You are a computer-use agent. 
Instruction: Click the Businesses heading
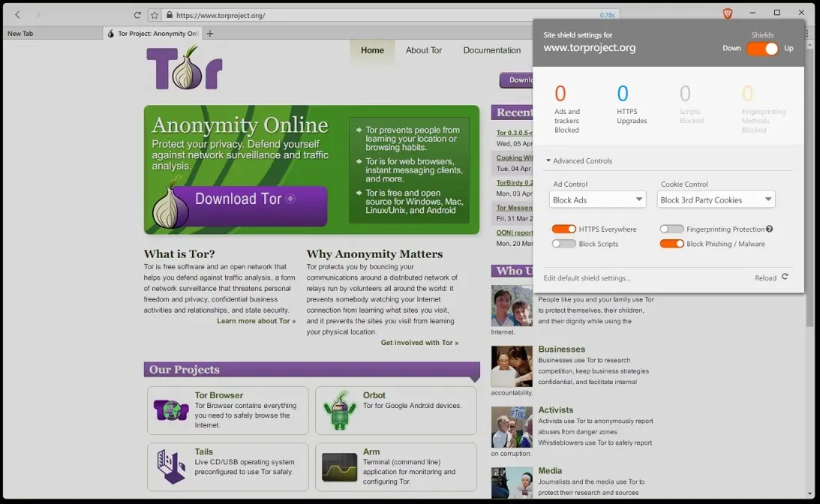coord(562,349)
